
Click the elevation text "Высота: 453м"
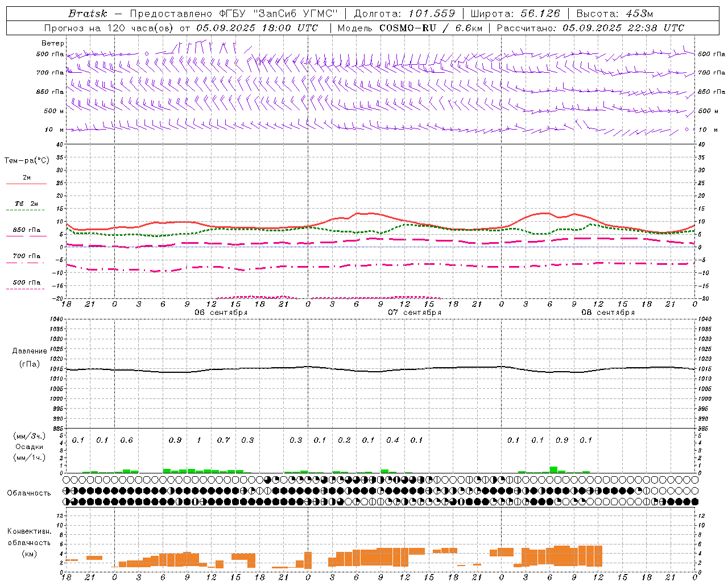[615, 14]
